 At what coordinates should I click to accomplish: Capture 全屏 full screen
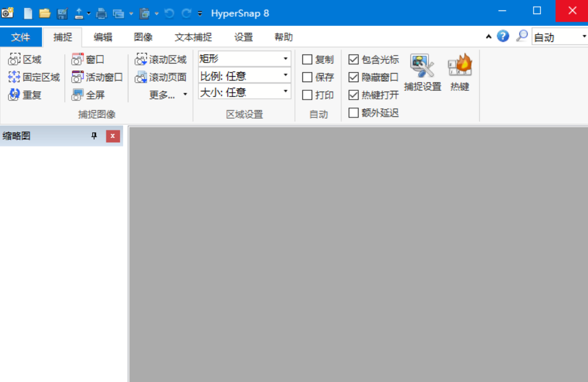pyautogui.click(x=88, y=95)
